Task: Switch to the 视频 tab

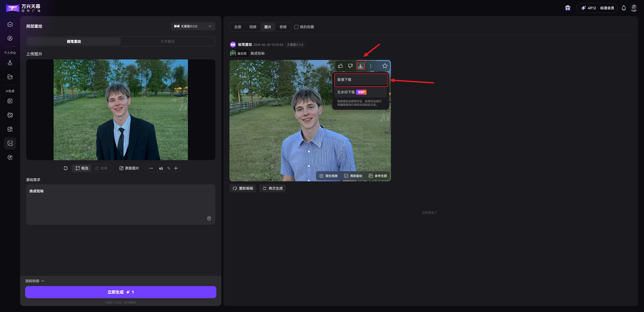Action: 253,27
